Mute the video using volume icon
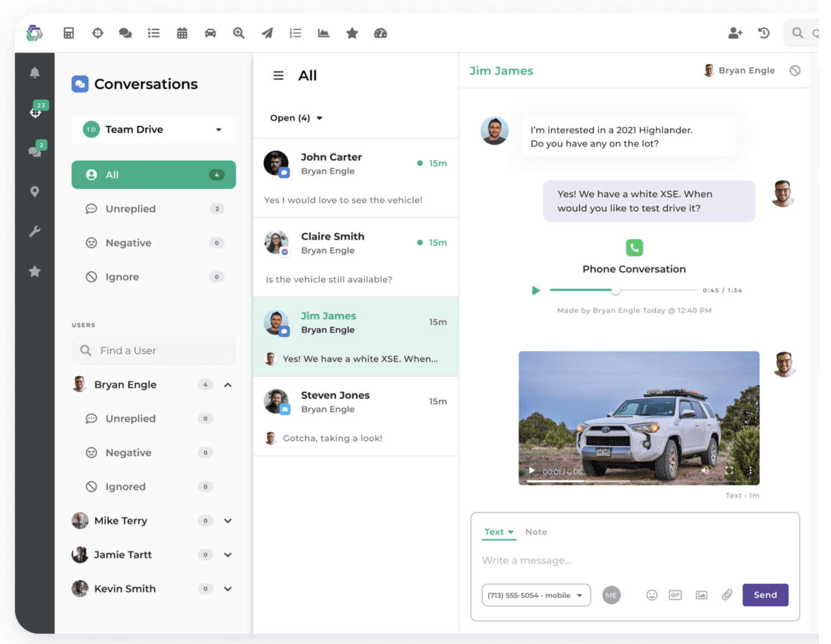The image size is (831, 644). point(705,471)
